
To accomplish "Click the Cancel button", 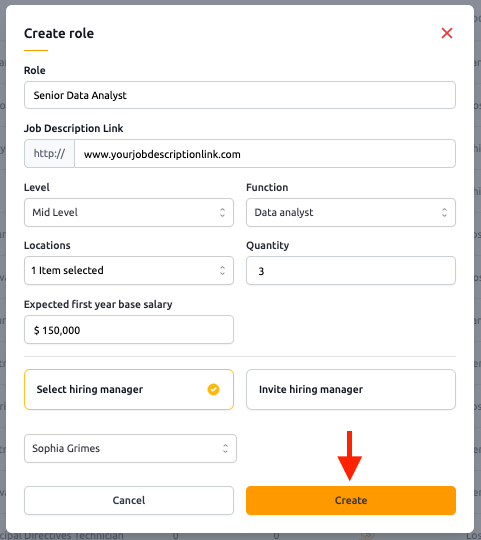I will point(129,500).
